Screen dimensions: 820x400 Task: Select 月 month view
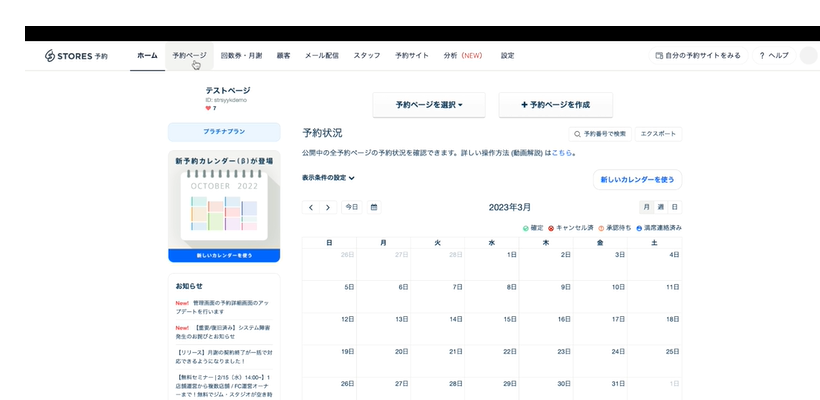pos(647,207)
